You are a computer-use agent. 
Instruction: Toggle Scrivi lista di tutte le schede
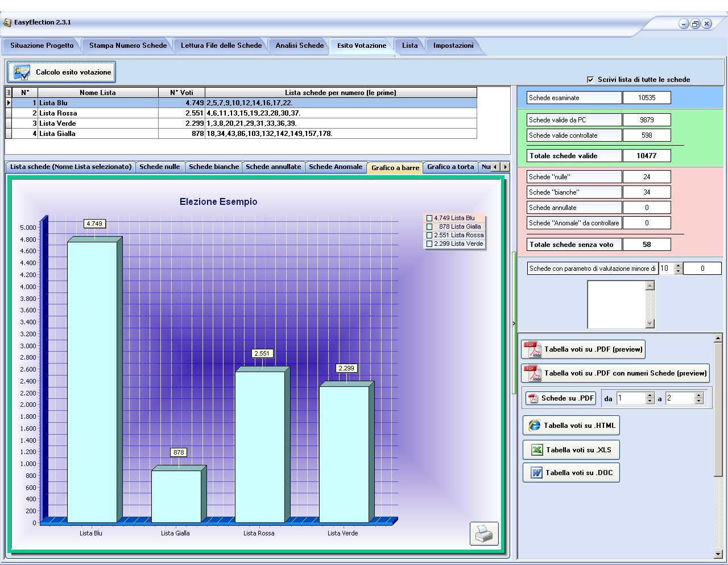pyautogui.click(x=590, y=80)
